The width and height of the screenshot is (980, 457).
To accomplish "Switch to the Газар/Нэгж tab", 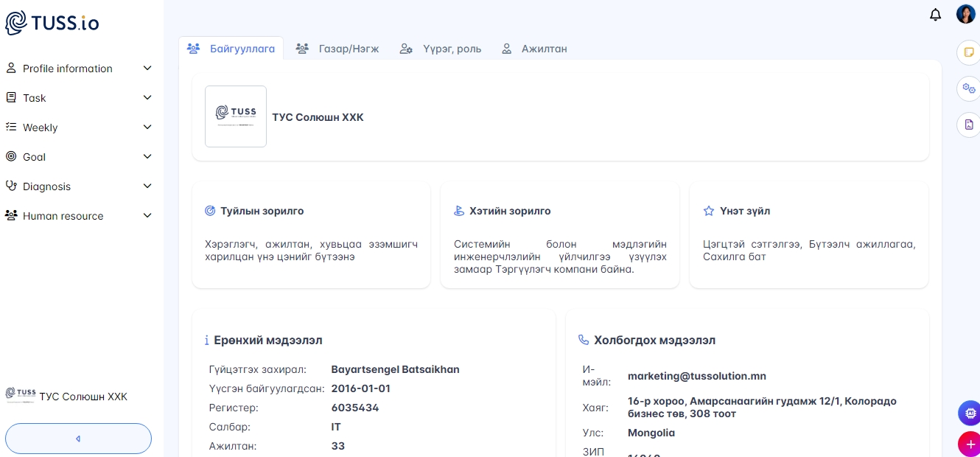I will tap(337, 49).
